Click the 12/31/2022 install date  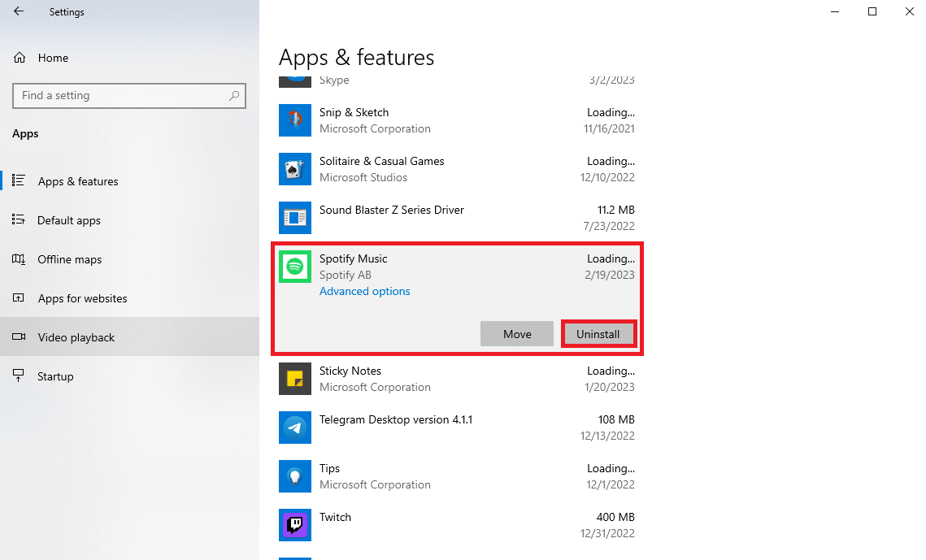[x=607, y=533]
